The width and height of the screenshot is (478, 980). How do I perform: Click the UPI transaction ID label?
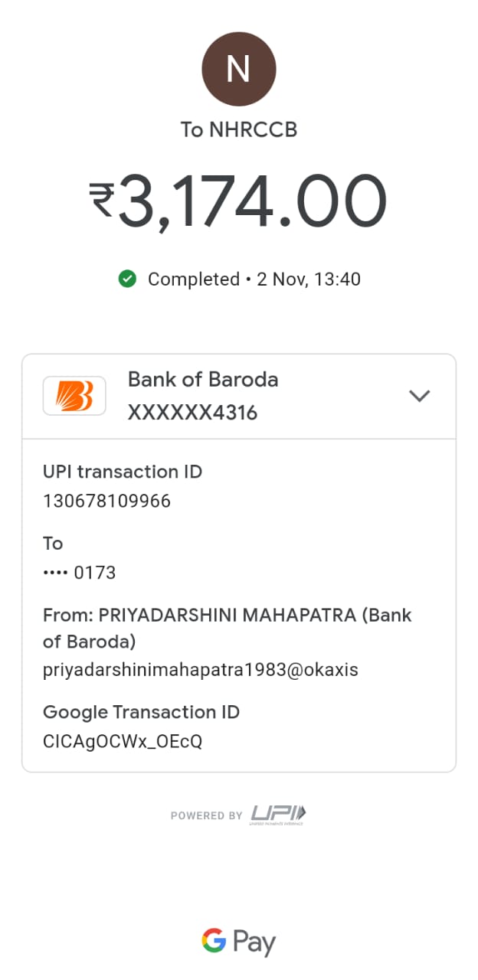click(x=123, y=472)
